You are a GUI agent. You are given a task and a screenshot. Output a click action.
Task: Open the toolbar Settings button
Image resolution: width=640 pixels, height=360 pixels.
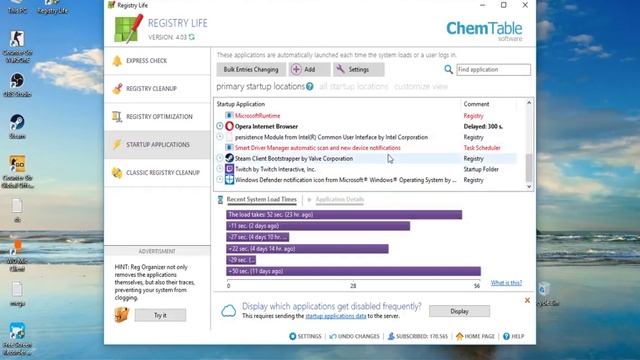coord(358,70)
